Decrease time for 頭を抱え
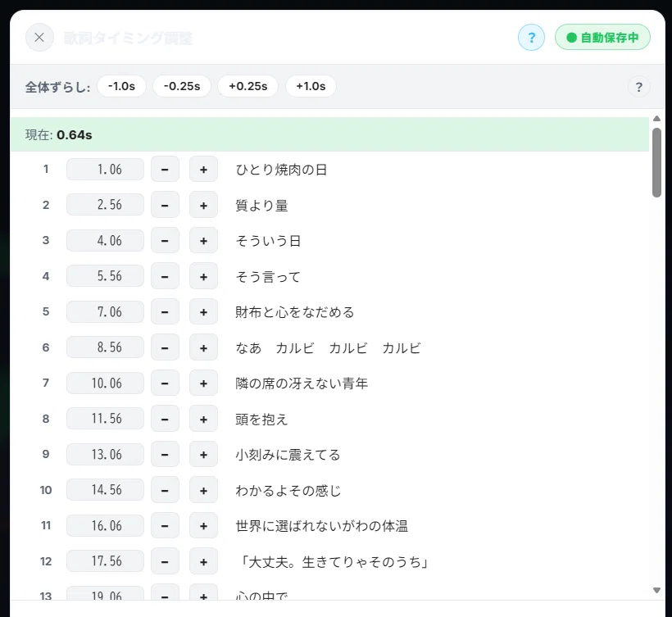This screenshot has height=617, width=672. tap(165, 419)
